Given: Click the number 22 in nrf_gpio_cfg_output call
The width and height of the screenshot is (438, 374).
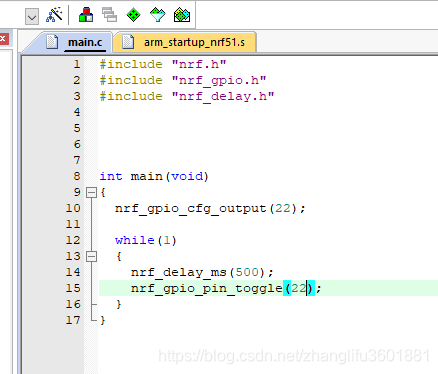Looking at the screenshot, I should point(283,208).
